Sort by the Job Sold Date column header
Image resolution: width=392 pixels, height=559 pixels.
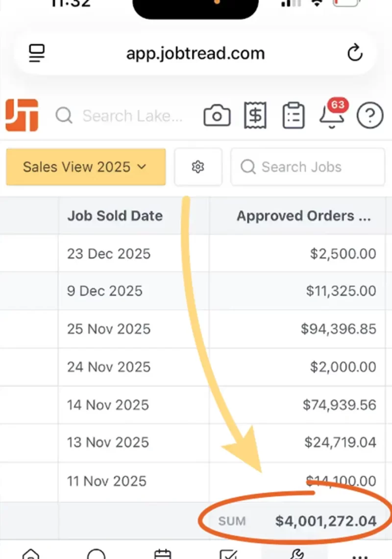[x=115, y=216]
